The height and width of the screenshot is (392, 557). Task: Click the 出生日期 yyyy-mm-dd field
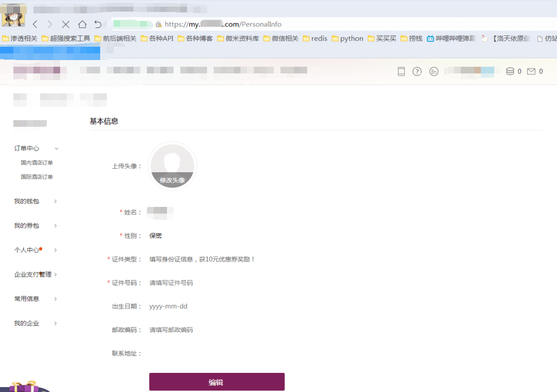(168, 307)
